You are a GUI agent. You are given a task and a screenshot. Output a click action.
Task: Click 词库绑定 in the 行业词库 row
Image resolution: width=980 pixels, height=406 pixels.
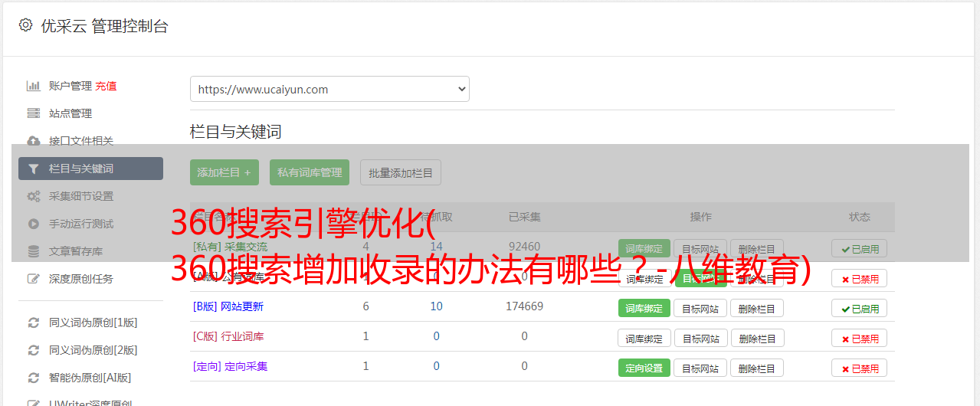644,338
